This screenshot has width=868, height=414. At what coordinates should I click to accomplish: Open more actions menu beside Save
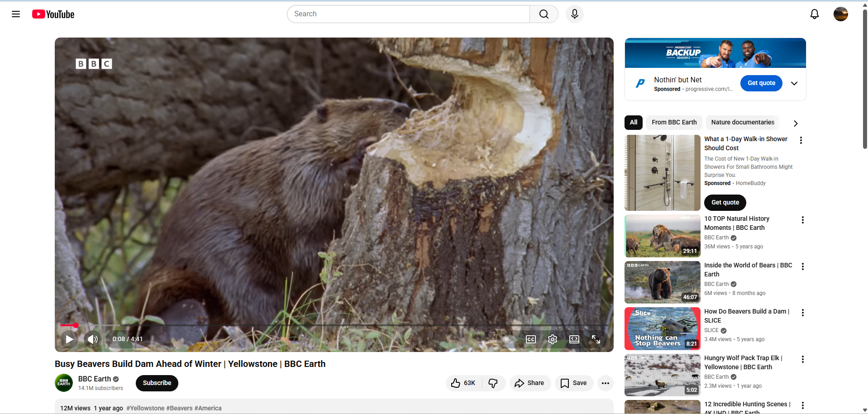coord(605,383)
